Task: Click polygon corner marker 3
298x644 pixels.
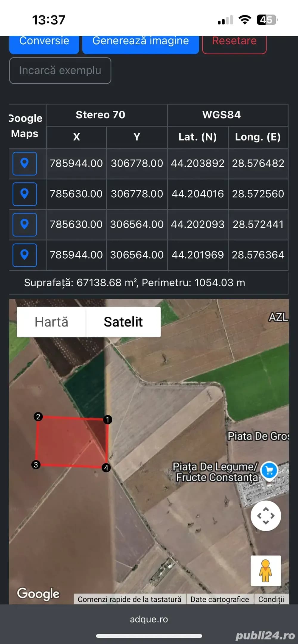Action: tap(36, 465)
